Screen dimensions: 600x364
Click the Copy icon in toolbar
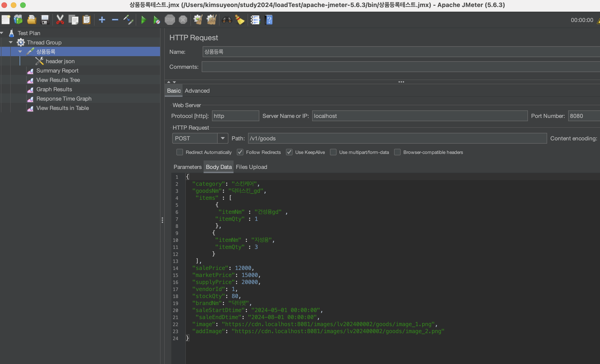click(x=73, y=20)
